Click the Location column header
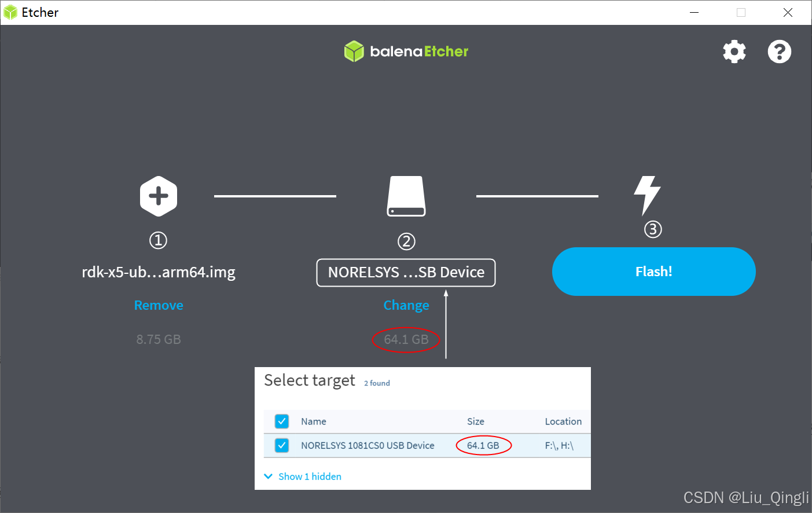Screen dimensions: 812x513 563,422
